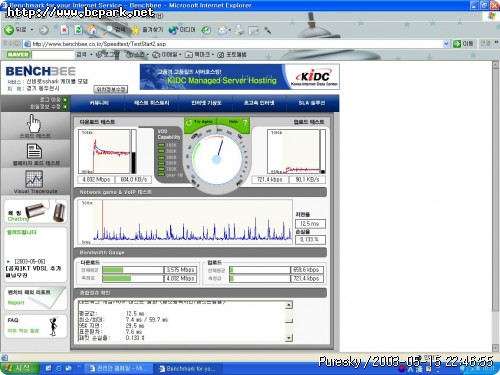Open the Visual Traceroute chart icon
This screenshot has height=375, width=500.
pos(34,179)
